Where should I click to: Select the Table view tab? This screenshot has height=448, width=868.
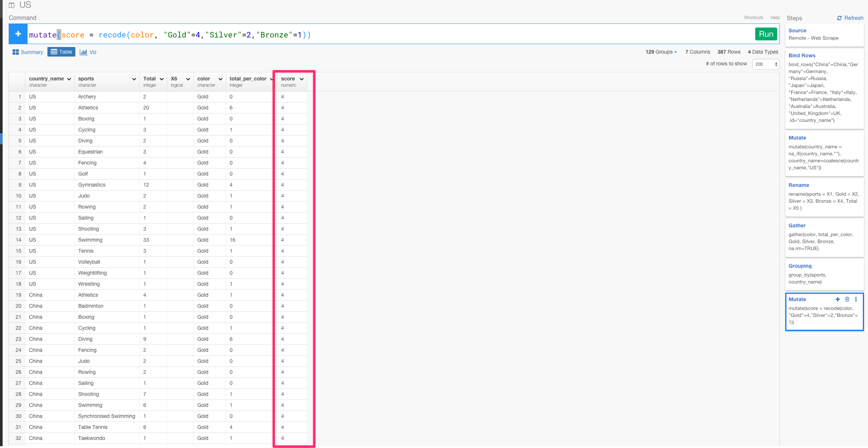61,52
